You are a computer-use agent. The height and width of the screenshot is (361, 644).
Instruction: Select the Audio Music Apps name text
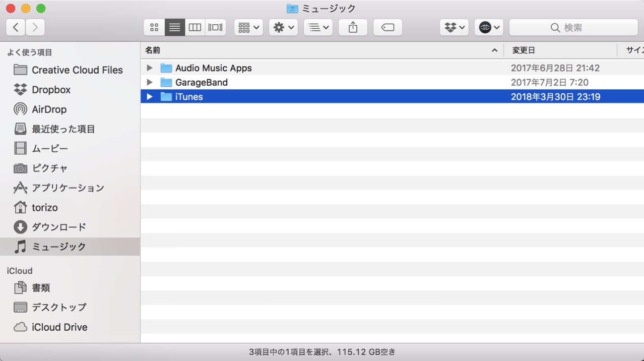tap(214, 68)
